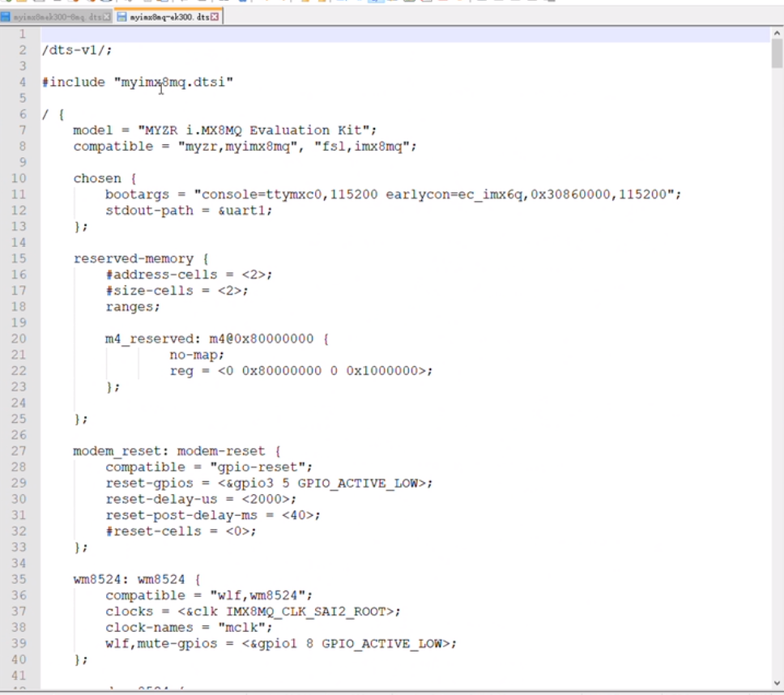Click the wm8524: wm8524 { line

[137, 579]
